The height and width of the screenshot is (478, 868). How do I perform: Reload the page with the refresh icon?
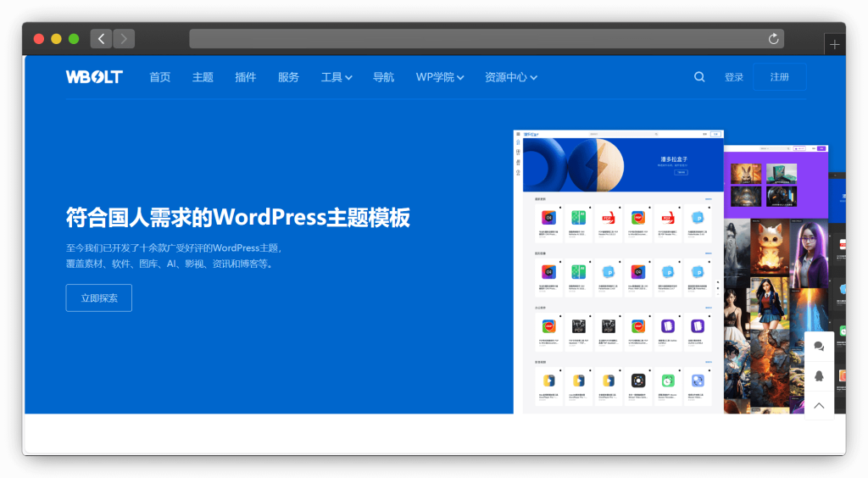(x=773, y=39)
